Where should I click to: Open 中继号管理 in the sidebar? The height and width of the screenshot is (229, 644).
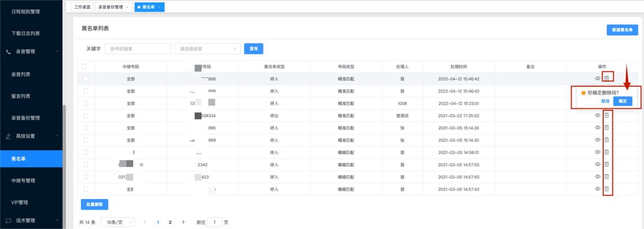[23, 181]
